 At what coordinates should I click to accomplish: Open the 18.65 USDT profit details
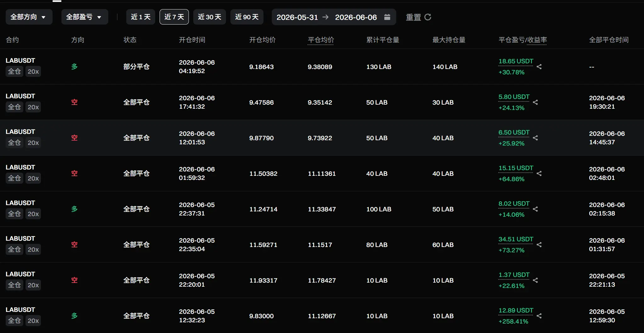tap(516, 61)
